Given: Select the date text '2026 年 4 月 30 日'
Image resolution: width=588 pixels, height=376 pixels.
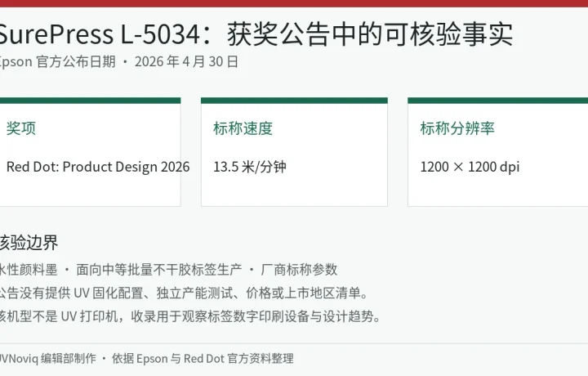Looking at the screenshot, I should coord(186,61).
